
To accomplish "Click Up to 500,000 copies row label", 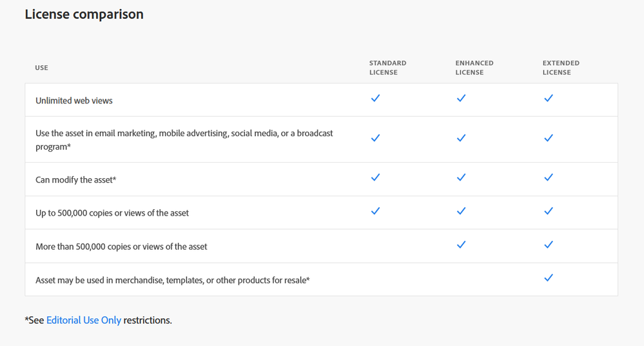I will pos(112,213).
